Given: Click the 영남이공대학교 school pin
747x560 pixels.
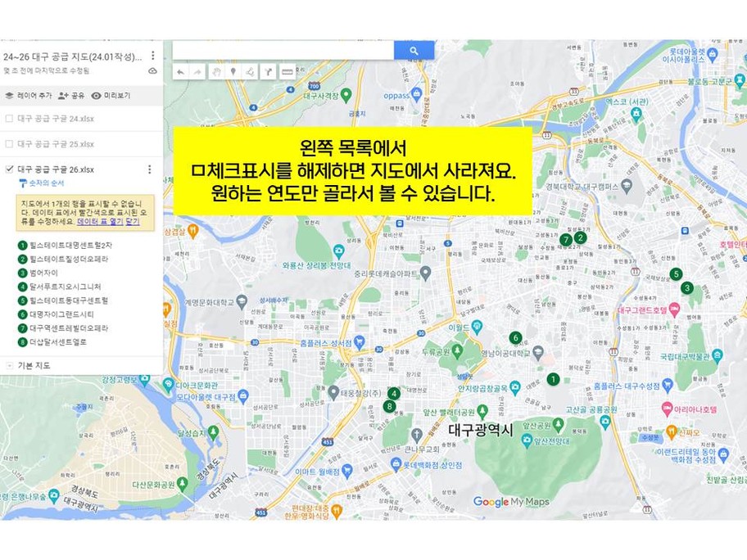Looking at the screenshot, I should pyautogui.click(x=538, y=353).
